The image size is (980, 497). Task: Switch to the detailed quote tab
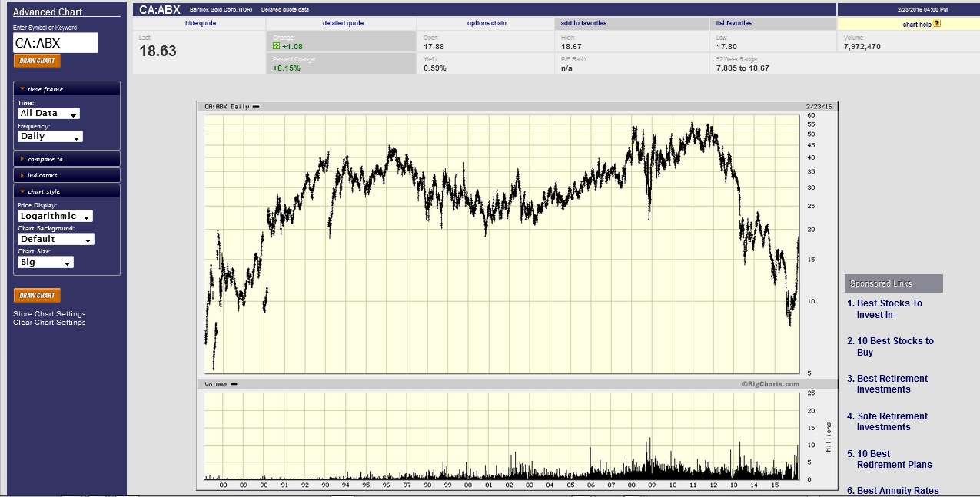coord(343,23)
